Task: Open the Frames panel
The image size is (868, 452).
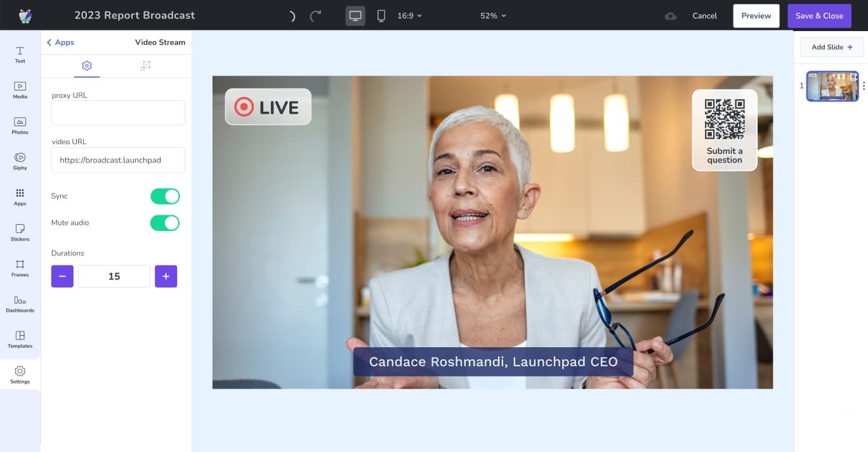Action: click(x=20, y=268)
